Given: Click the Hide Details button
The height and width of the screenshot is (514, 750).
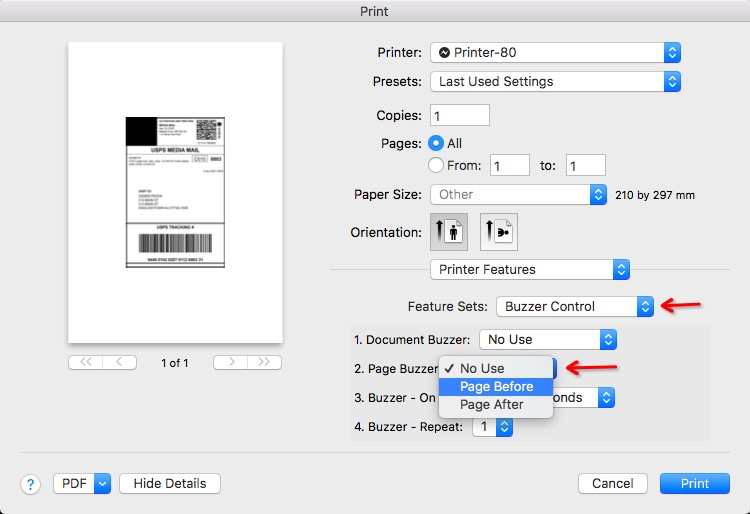Looking at the screenshot, I should coord(169,484).
